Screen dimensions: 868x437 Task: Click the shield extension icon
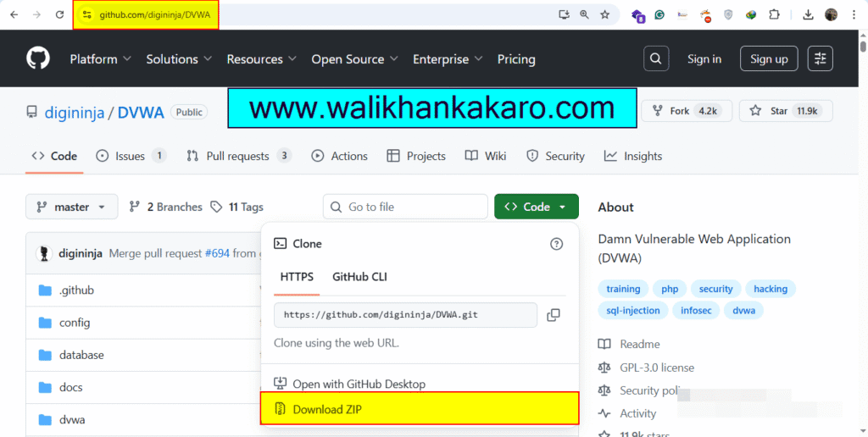(x=728, y=15)
